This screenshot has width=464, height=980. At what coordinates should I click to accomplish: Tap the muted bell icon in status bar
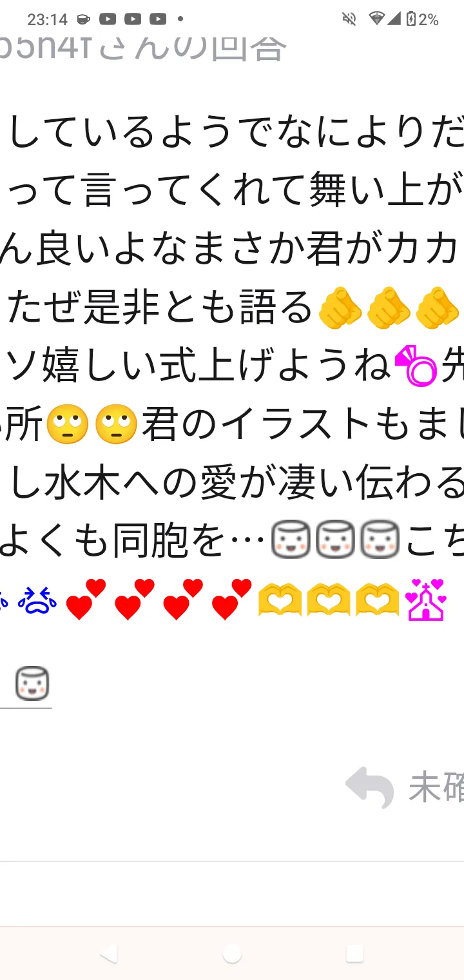pyautogui.click(x=349, y=19)
